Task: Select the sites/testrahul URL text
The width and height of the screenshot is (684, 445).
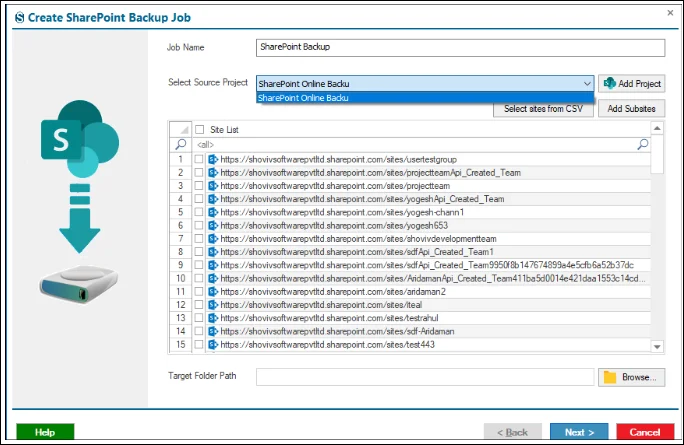Action: coord(329,318)
